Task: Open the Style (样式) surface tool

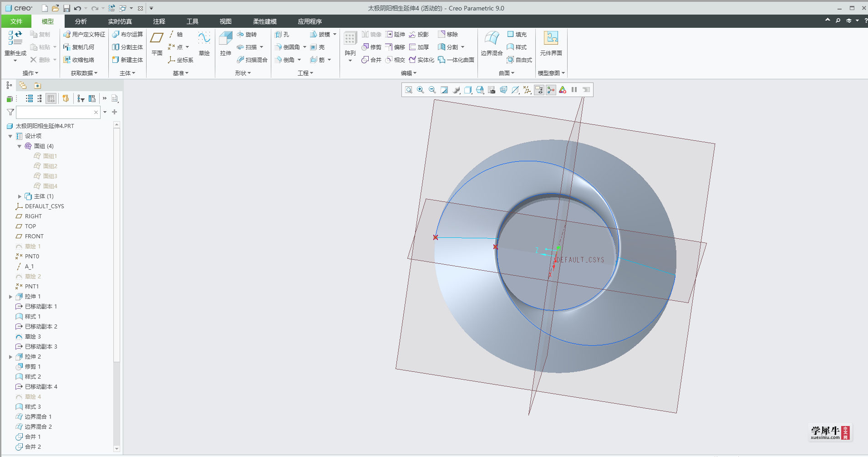Action: coord(517,47)
